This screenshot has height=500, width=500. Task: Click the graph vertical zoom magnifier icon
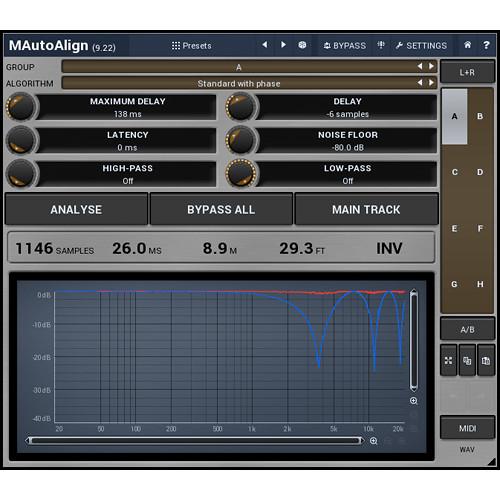(414, 401)
